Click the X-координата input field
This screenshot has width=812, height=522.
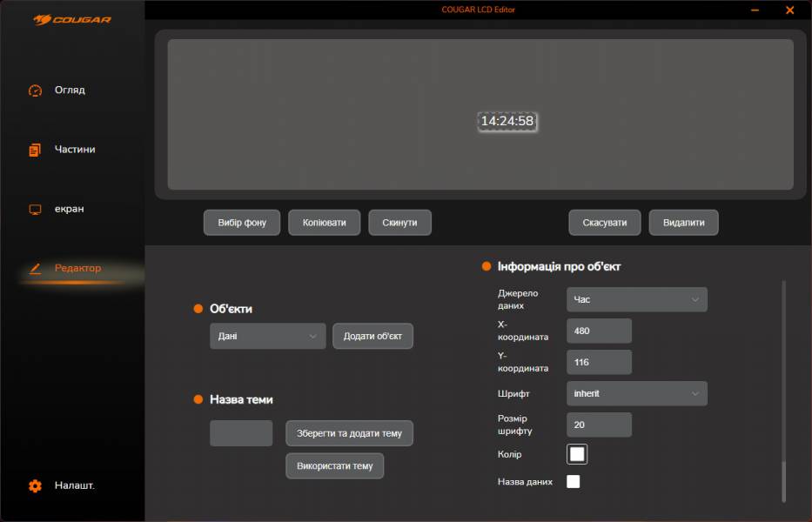(x=599, y=331)
